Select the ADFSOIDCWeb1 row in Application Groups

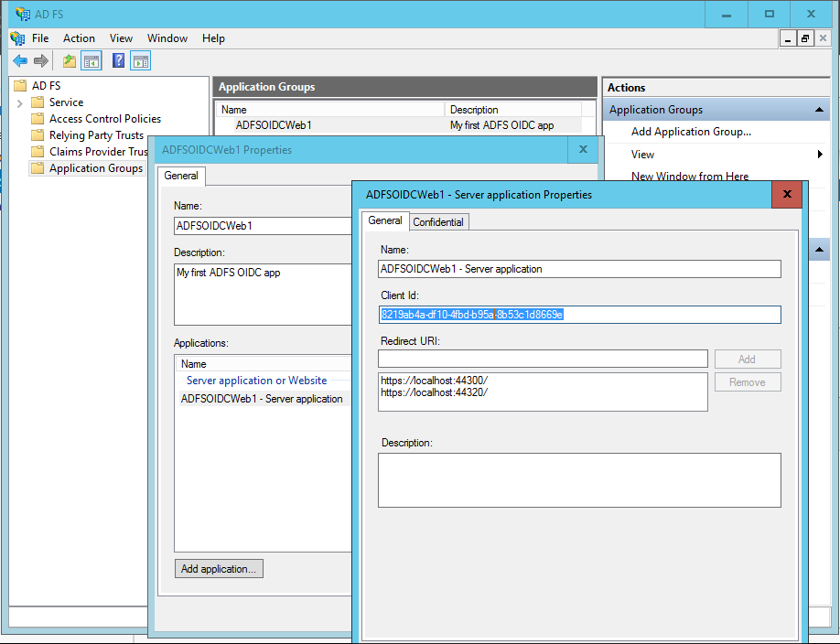tap(399, 124)
